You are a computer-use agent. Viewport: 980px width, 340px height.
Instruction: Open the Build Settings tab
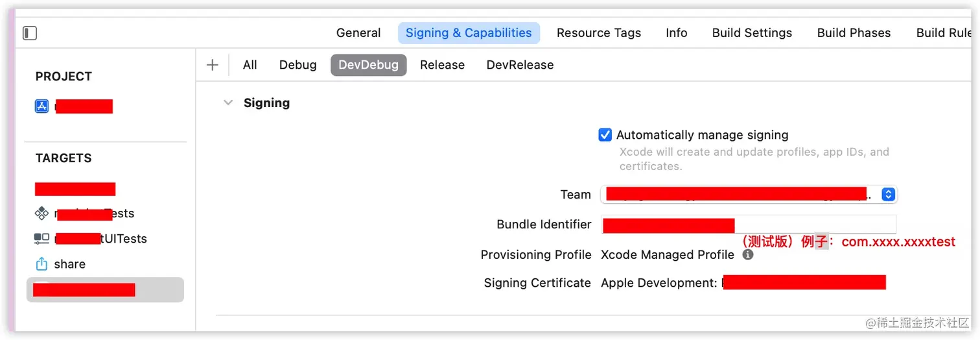[752, 33]
